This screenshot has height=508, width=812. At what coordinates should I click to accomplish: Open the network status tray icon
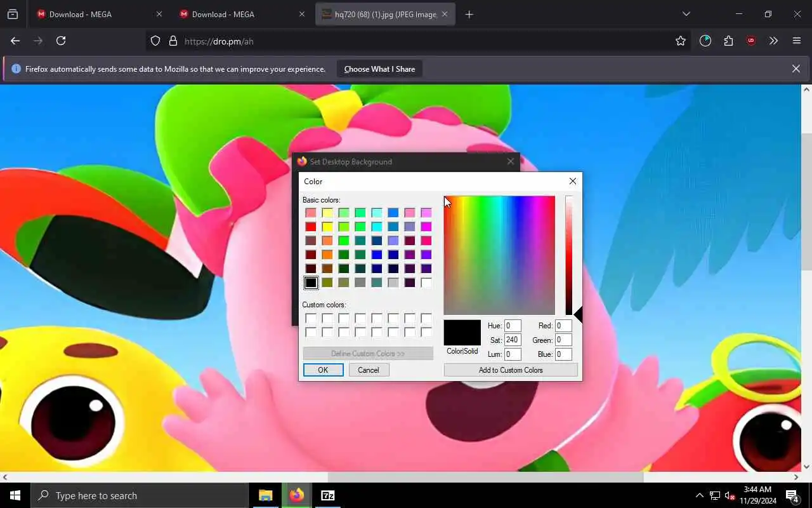[x=714, y=495]
